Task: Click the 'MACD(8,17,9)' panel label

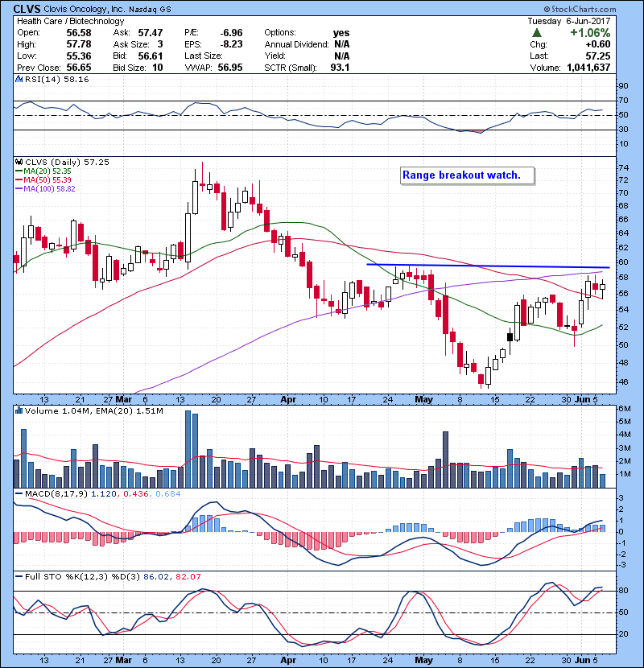Action: (x=56, y=494)
